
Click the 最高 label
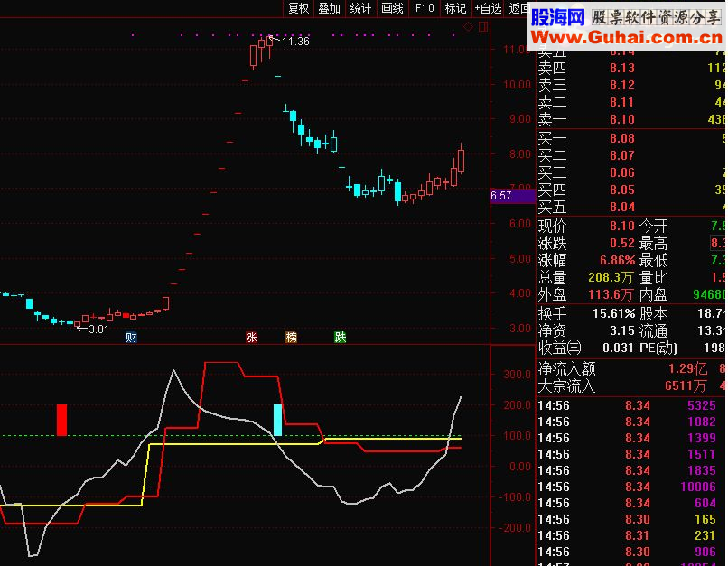coord(653,243)
